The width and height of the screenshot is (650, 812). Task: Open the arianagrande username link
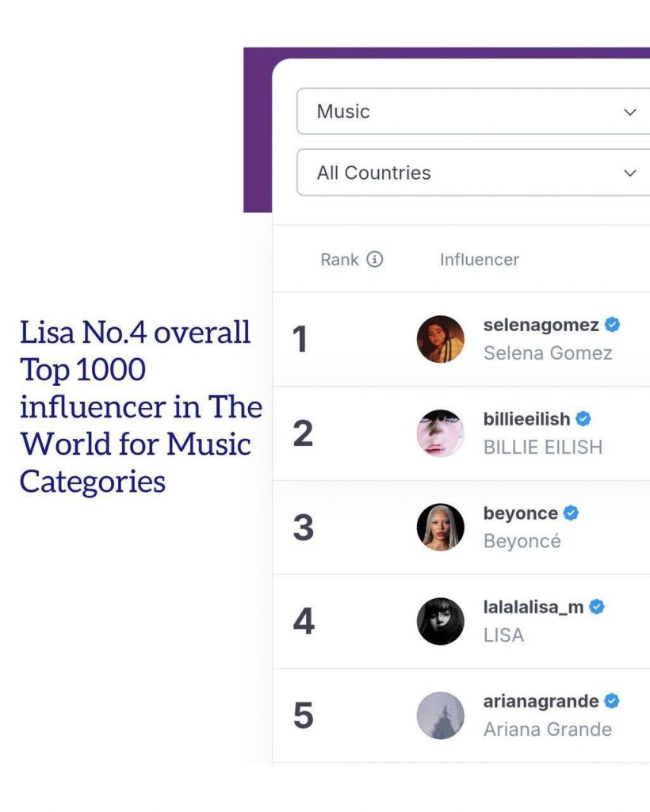tap(541, 701)
